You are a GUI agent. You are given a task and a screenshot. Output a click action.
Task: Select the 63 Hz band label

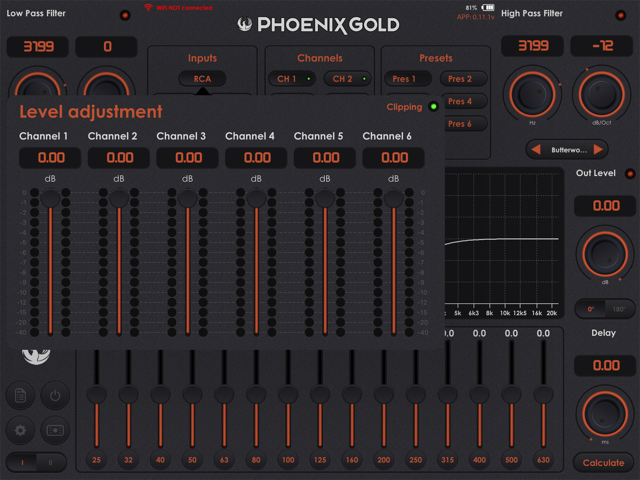[224, 460]
